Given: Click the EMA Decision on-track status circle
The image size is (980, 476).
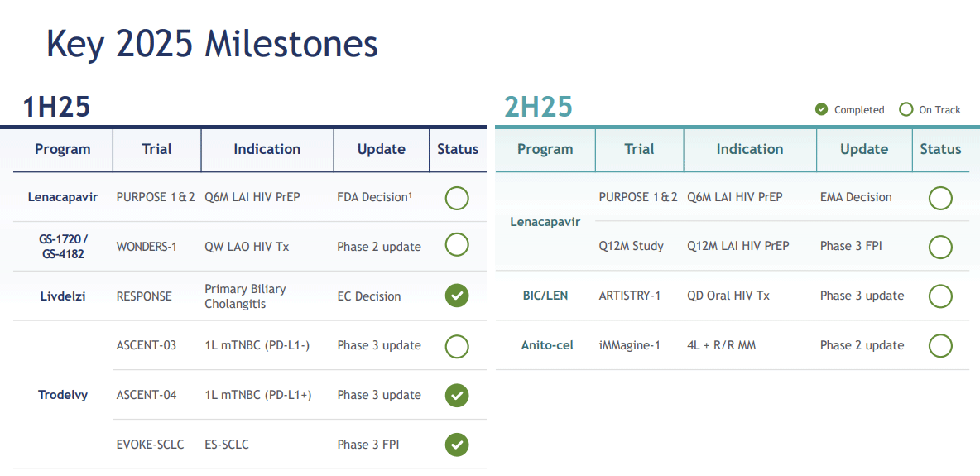Looking at the screenshot, I should click(x=940, y=198).
